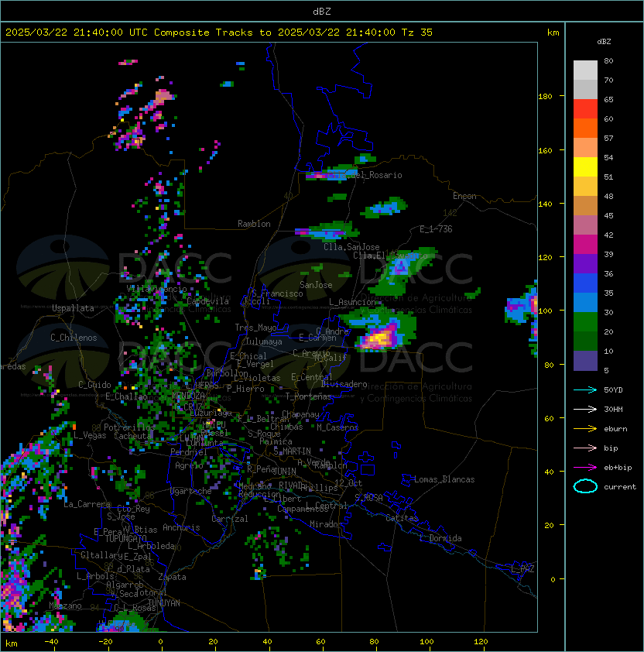Click the yellow eburn arrow in legend

(585, 429)
